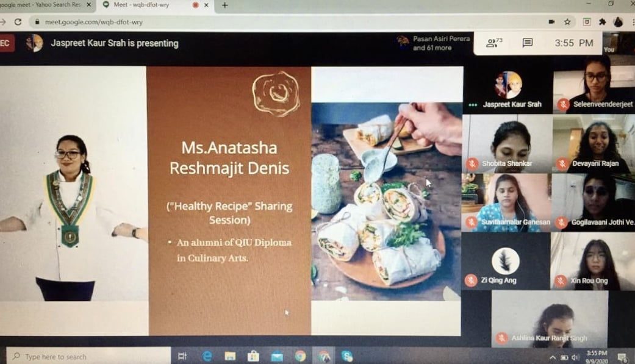Bookmark this page with the star icon
635x364 pixels.
567,21
